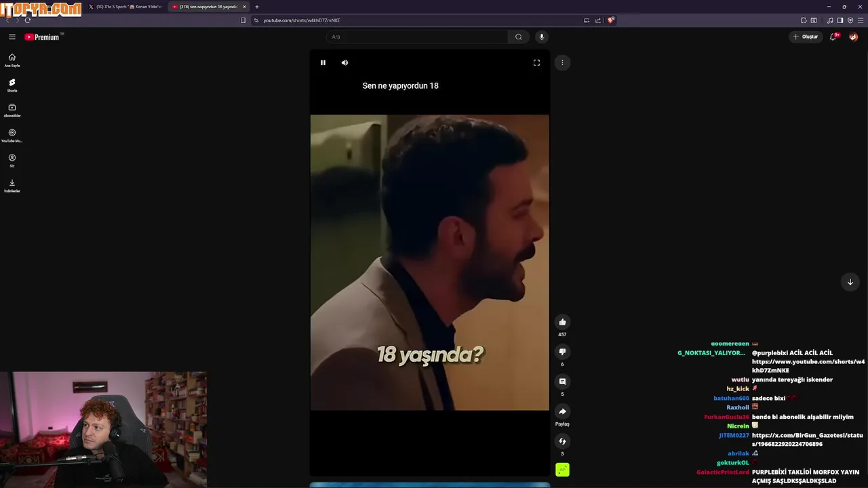
Task: Click the Oluştur create button
Action: (806, 37)
